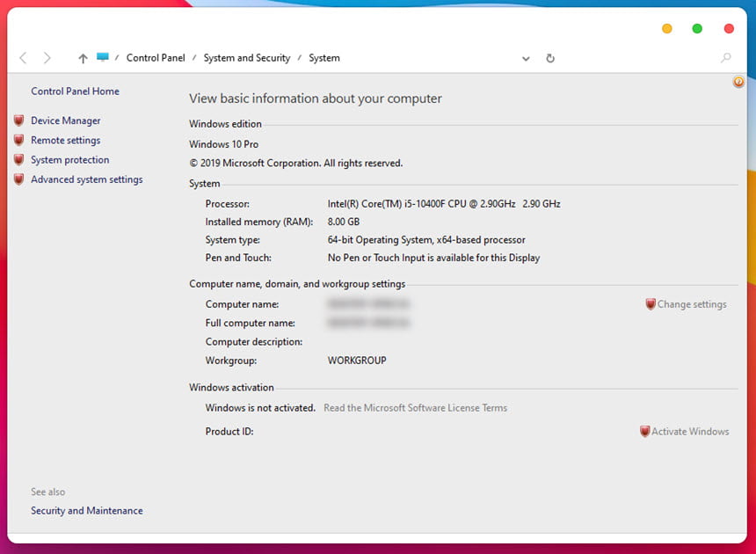
Task: Go to Control Panel Home
Action: pos(76,91)
